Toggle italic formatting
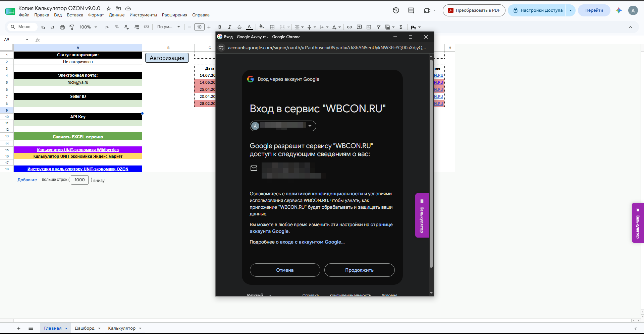 click(229, 27)
